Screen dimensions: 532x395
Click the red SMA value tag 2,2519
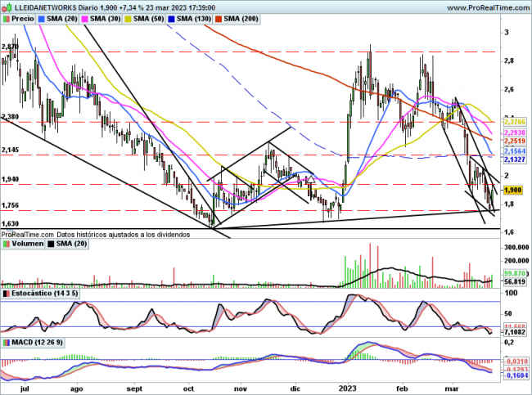pos(515,141)
